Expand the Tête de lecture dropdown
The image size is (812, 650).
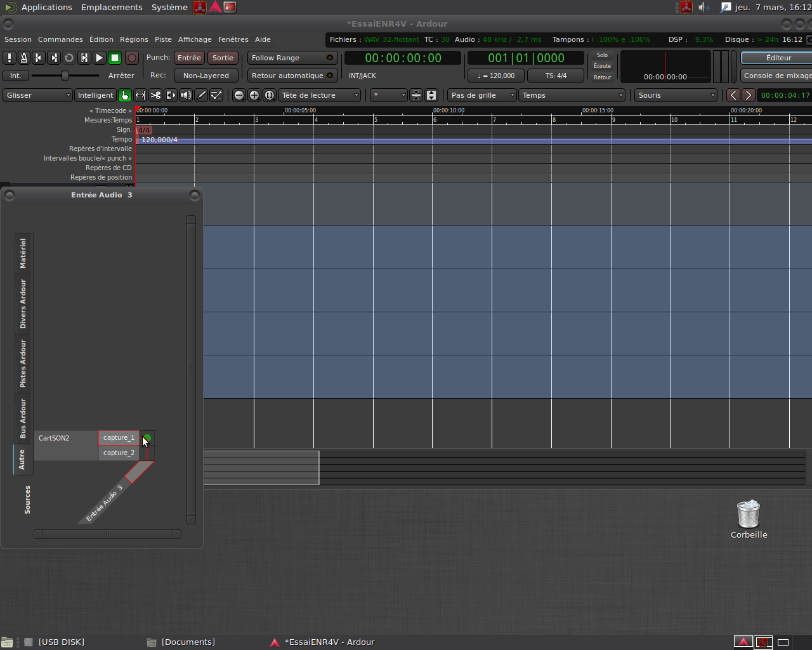[320, 95]
